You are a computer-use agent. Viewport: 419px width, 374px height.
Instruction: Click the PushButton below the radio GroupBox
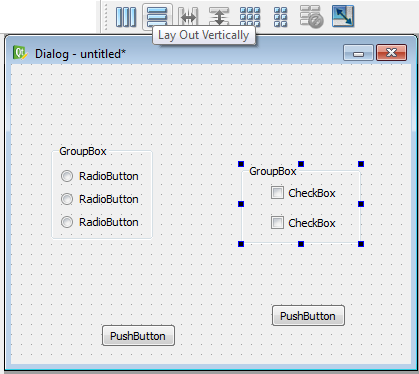[x=138, y=336]
